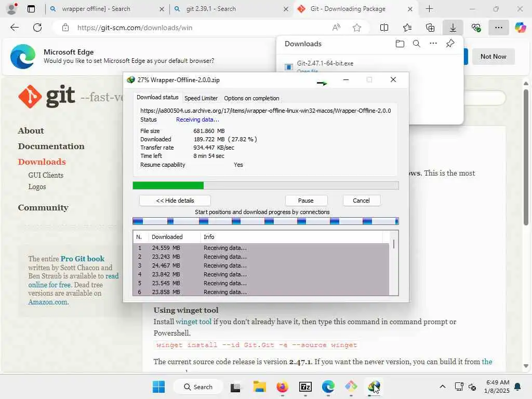Open the Favorites list icon
The height and width of the screenshot is (399, 532).
coord(407,28)
